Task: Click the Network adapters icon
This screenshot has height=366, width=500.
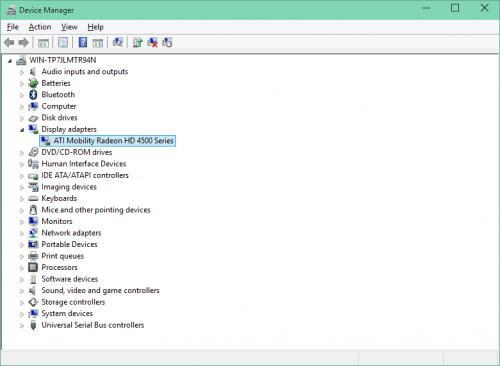Action: point(33,233)
